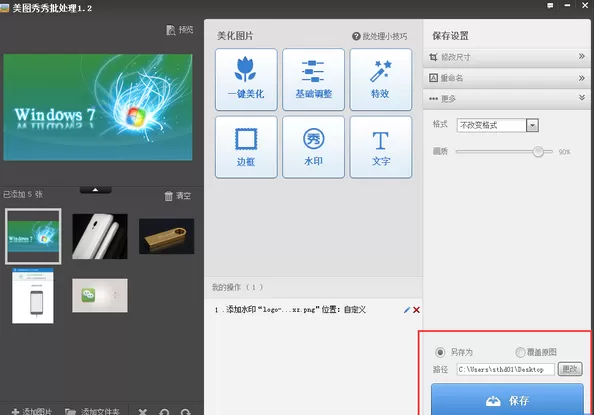Select the Windows 7 wallpaper thumbnail
Screen dimensions: 595x415
pos(33,236)
